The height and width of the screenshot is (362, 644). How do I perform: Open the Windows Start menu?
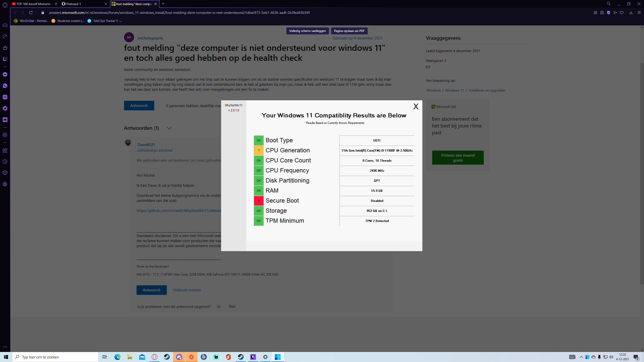pyautogui.click(x=6, y=357)
